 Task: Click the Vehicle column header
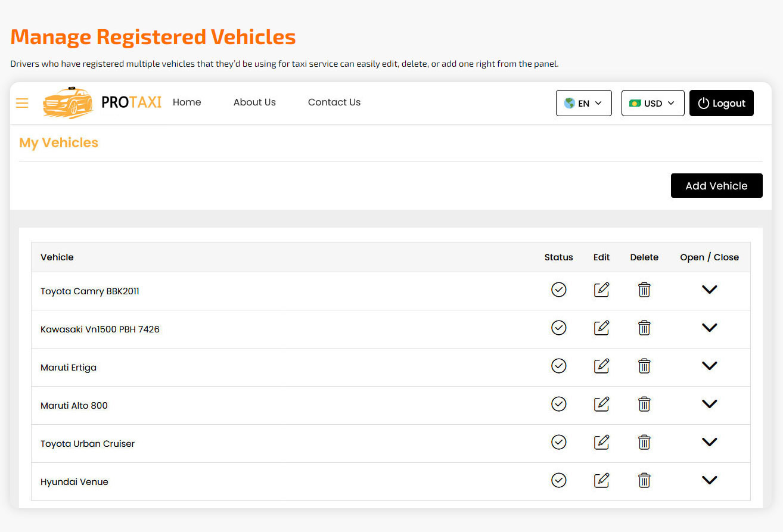coord(57,257)
